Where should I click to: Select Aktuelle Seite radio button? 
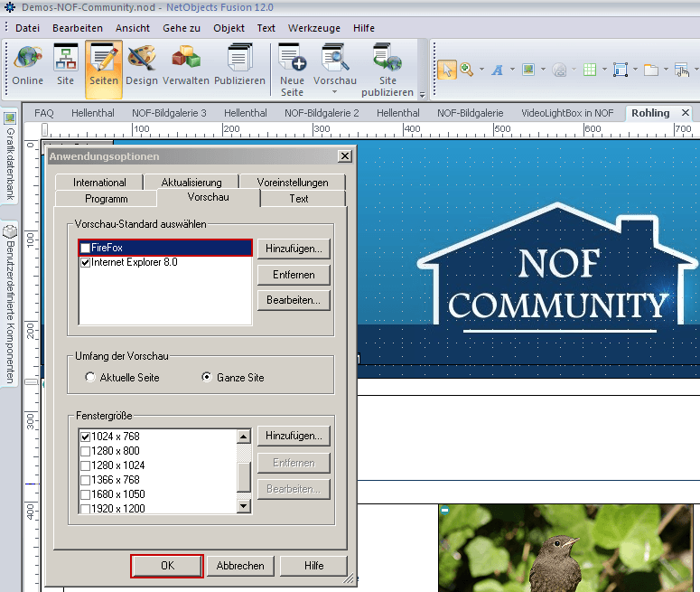(x=90, y=377)
